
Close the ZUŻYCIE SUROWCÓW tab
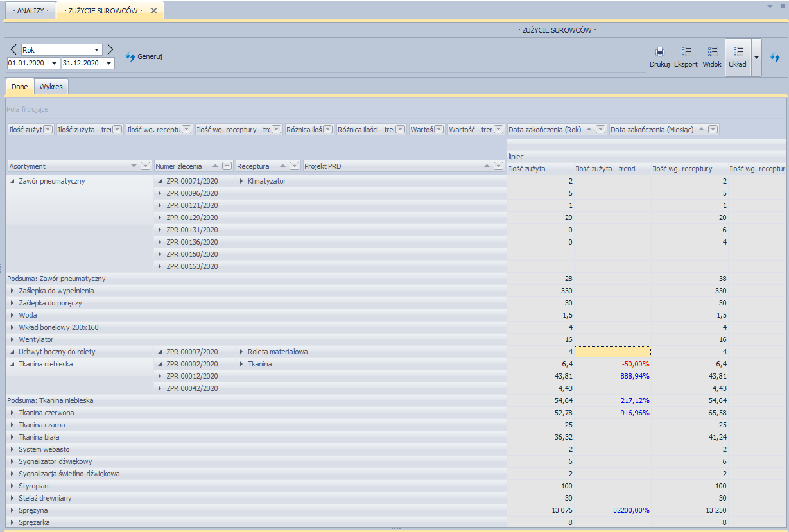(153, 11)
